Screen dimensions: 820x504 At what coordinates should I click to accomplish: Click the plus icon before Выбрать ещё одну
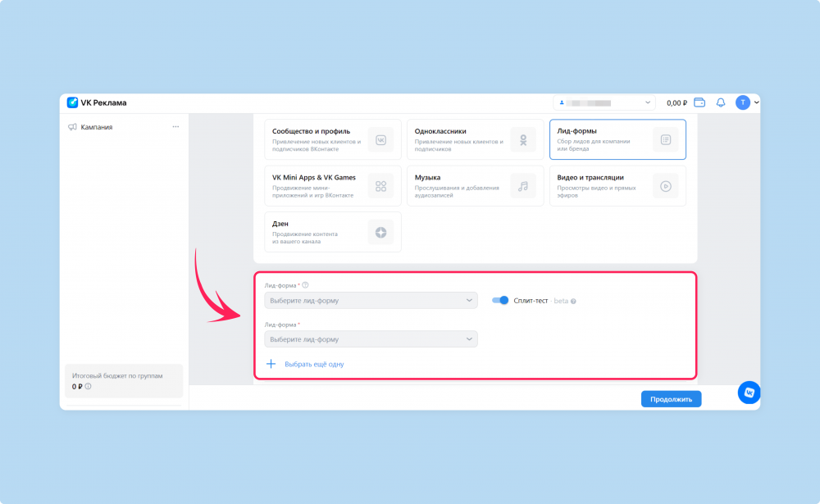pyautogui.click(x=271, y=364)
